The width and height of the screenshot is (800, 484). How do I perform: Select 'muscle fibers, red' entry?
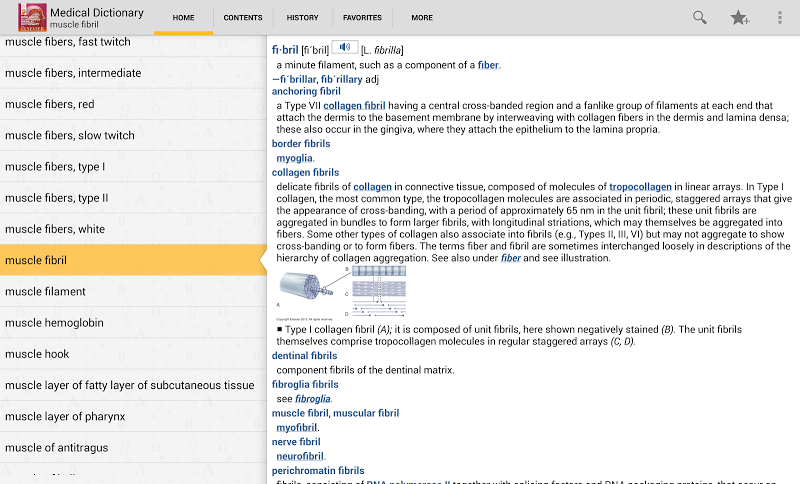(133, 104)
